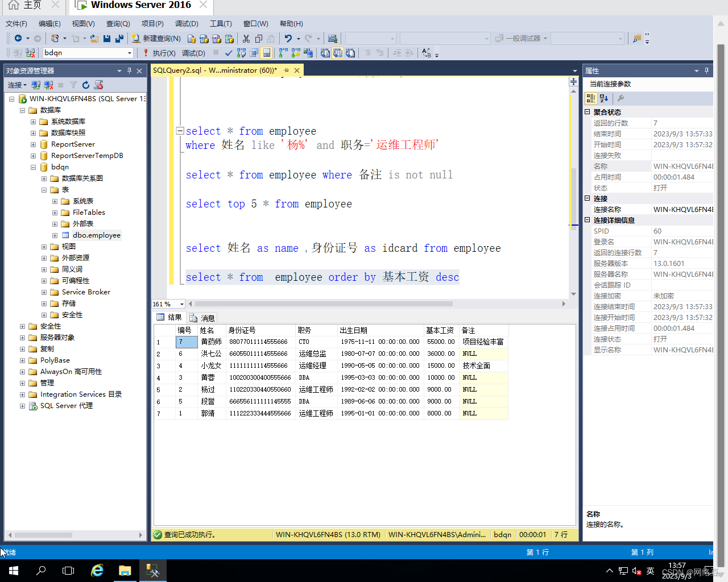Viewport: 728px width, 582px height.
Task: Open the Windows Start menu
Action: click(x=14, y=571)
